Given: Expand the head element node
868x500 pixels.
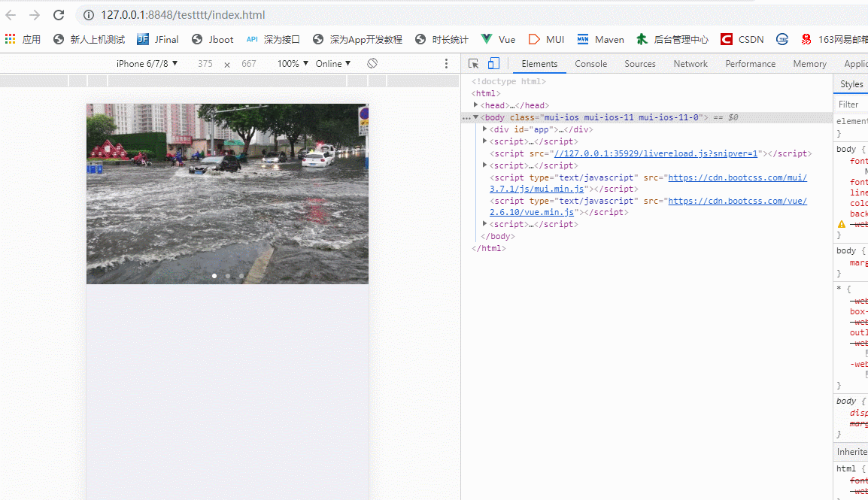Looking at the screenshot, I should 475,105.
